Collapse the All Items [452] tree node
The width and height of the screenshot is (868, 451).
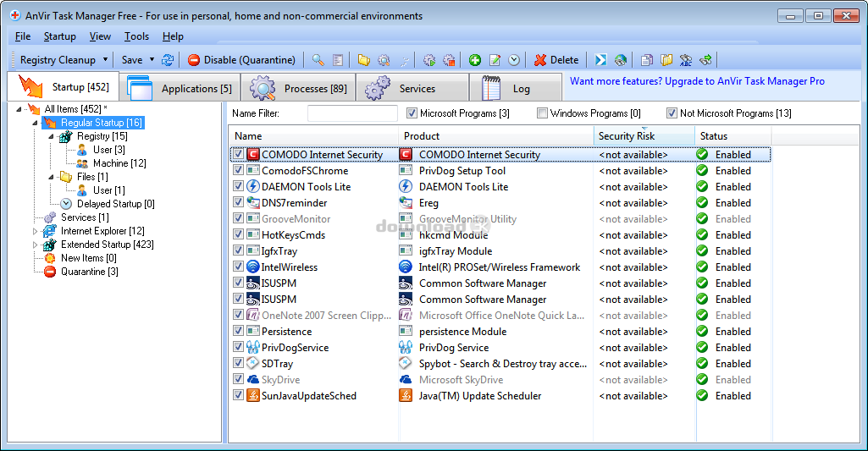[19, 109]
